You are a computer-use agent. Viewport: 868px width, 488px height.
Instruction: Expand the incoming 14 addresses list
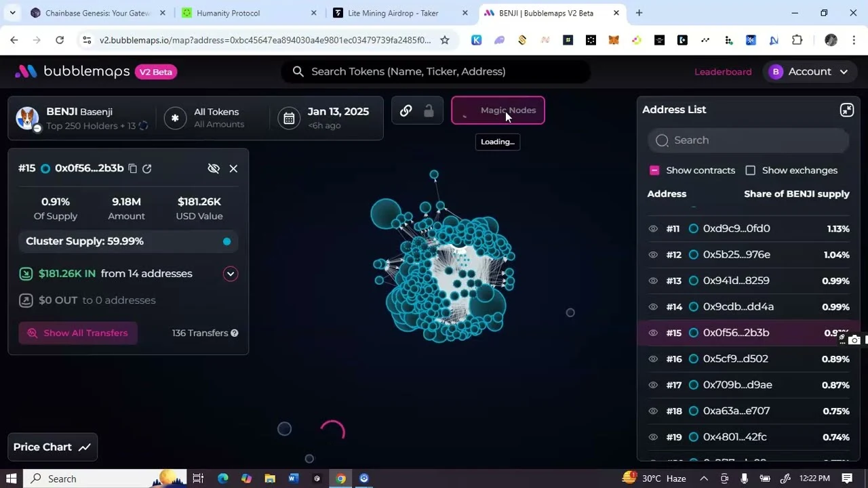(x=231, y=274)
